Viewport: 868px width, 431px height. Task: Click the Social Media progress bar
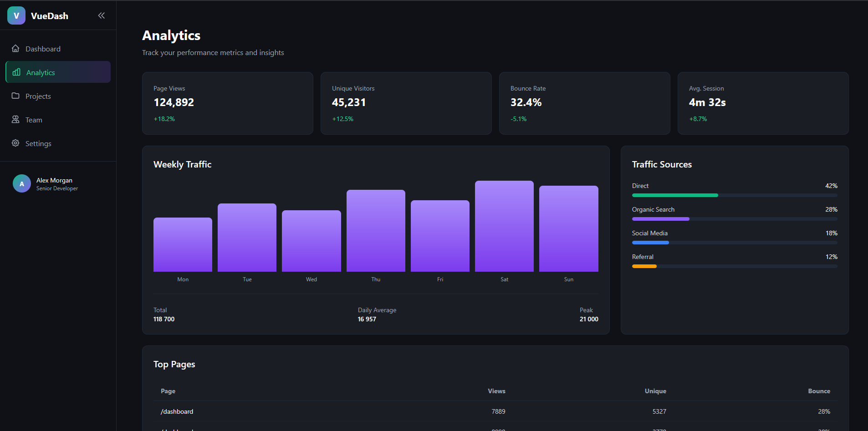tap(735, 243)
